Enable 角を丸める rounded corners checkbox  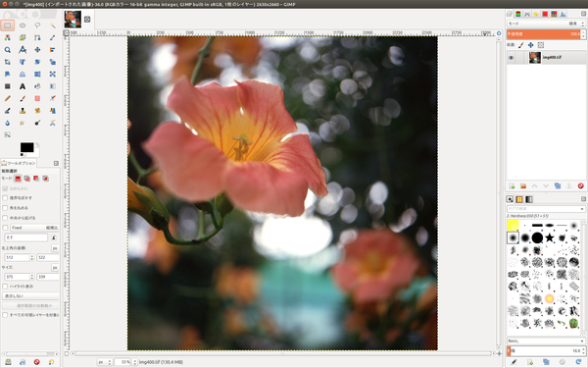(x=5, y=208)
